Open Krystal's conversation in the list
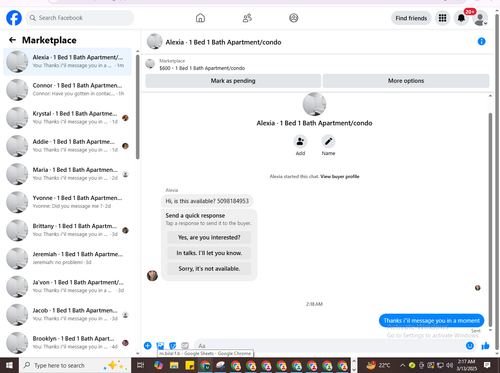 click(68, 118)
